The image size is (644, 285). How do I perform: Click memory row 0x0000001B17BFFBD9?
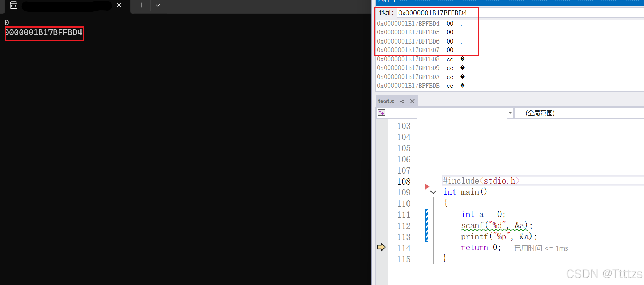pyautogui.click(x=421, y=68)
